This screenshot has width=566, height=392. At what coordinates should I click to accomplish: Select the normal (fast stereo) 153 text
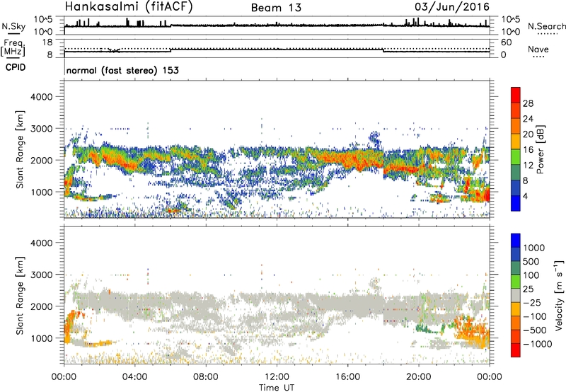tap(122, 70)
